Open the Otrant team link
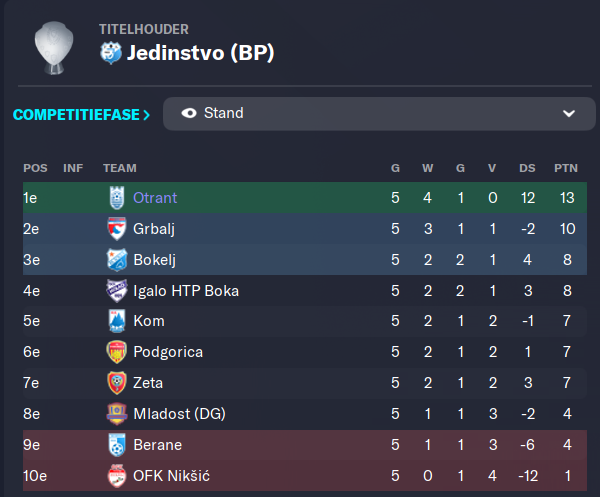 [155, 198]
